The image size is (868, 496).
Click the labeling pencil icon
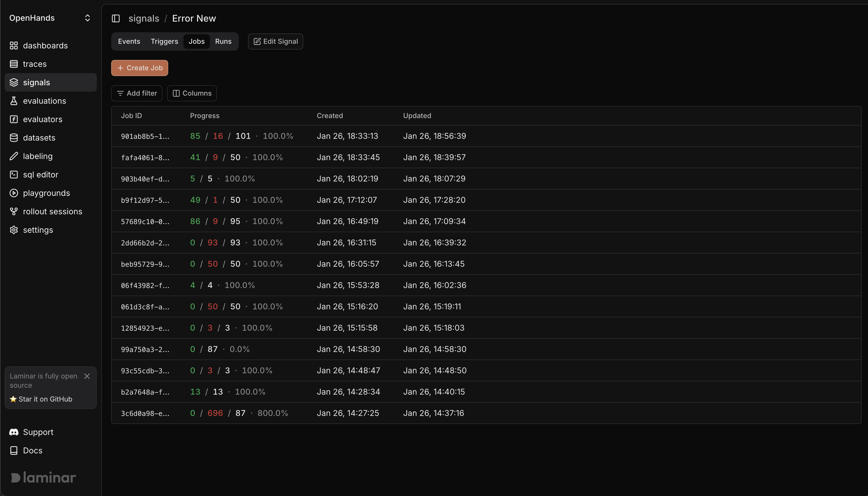click(x=14, y=156)
